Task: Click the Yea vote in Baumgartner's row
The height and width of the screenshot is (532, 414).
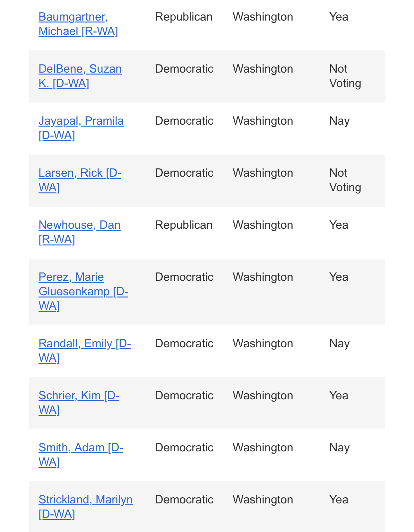Action: coord(339,17)
